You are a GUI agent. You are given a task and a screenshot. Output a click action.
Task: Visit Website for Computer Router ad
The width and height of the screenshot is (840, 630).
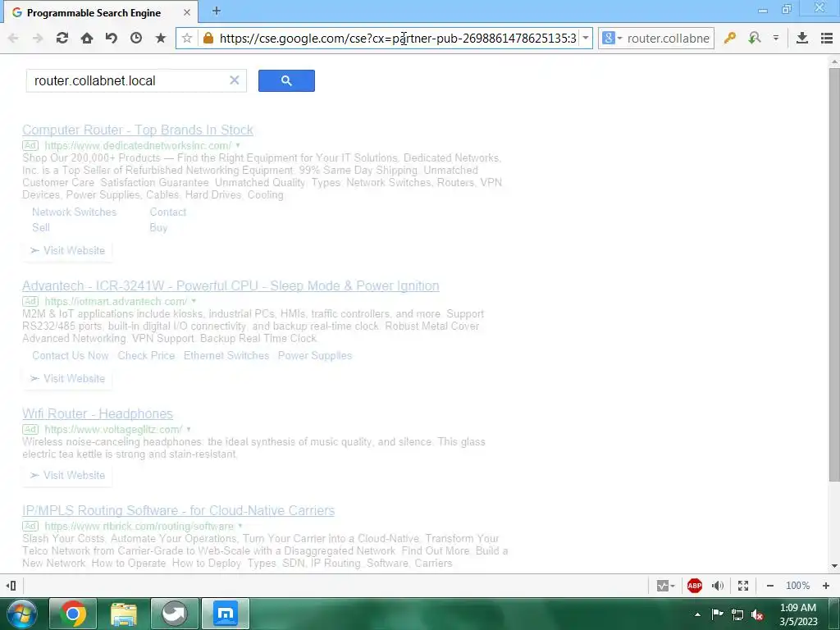[67, 251]
